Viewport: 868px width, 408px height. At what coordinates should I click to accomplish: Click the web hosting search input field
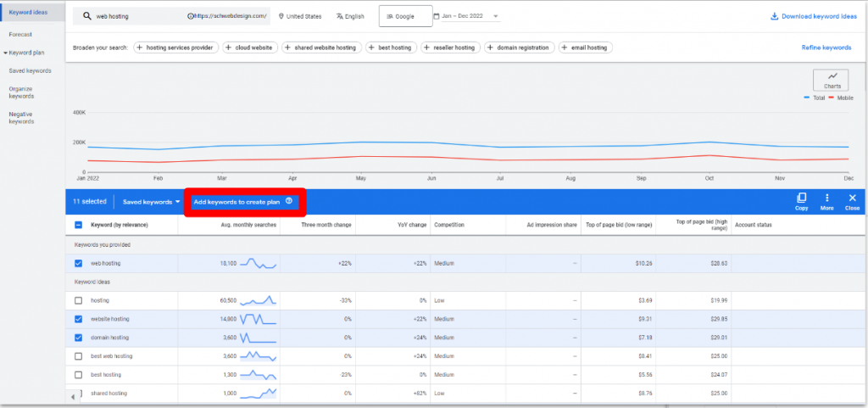pyautogui.click(x=136, y=16)
